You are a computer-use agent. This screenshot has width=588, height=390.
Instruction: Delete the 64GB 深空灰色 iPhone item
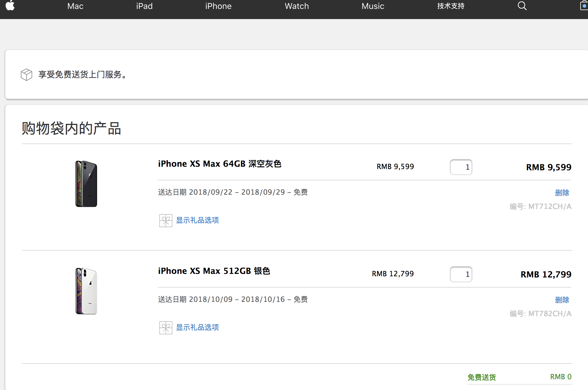[562, 193]
